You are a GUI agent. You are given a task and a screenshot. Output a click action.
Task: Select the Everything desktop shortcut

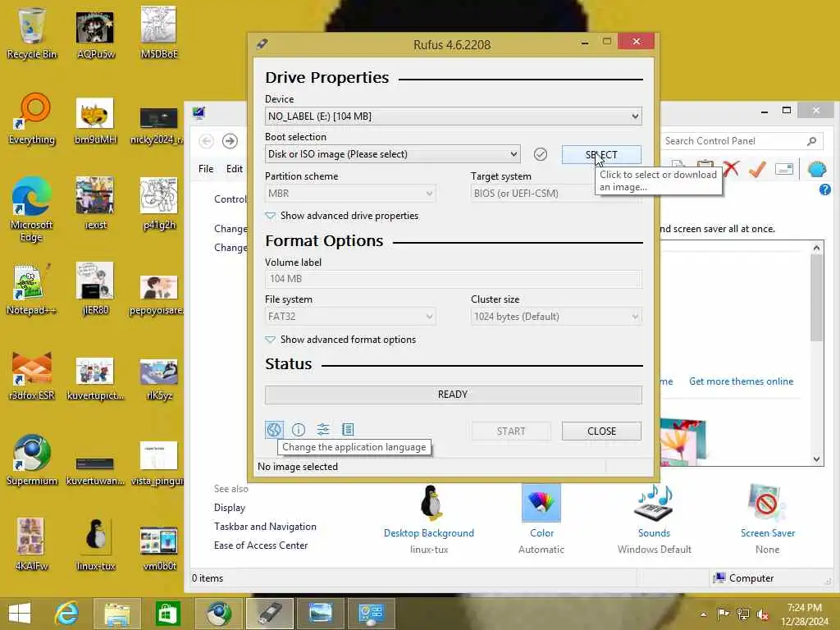coord(32,119)
